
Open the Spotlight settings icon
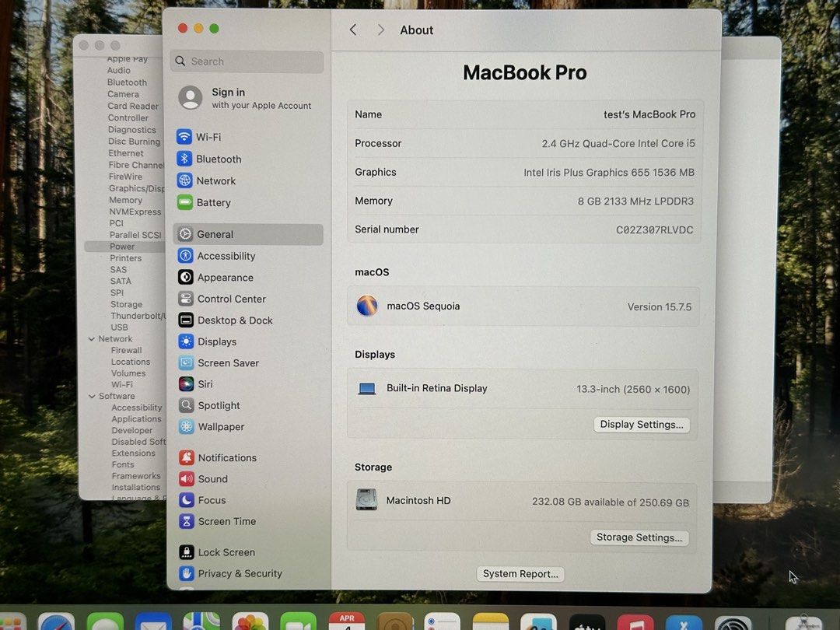click(x=187, y=405)
